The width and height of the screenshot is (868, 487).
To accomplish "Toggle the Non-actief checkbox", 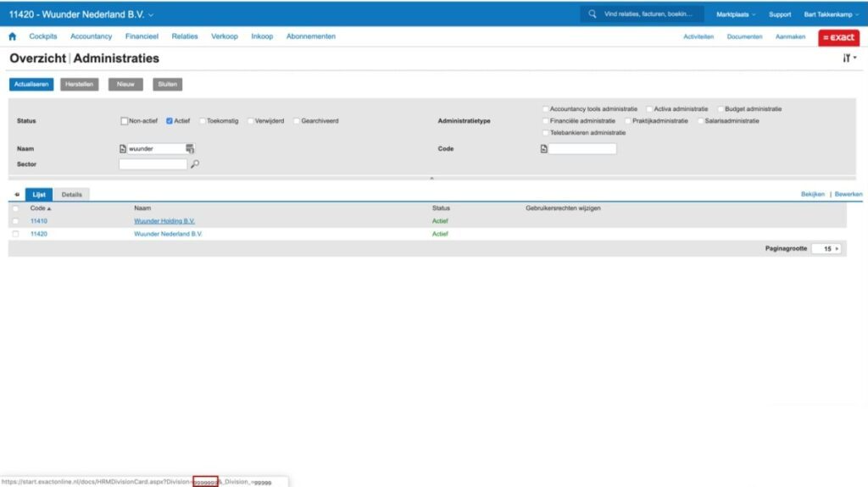I will click(124, 120).
